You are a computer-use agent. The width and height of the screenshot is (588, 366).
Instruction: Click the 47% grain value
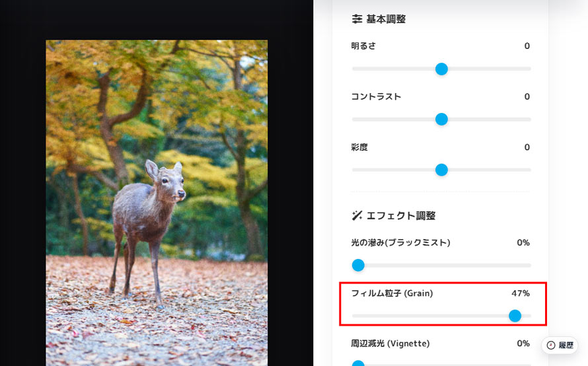521,293
